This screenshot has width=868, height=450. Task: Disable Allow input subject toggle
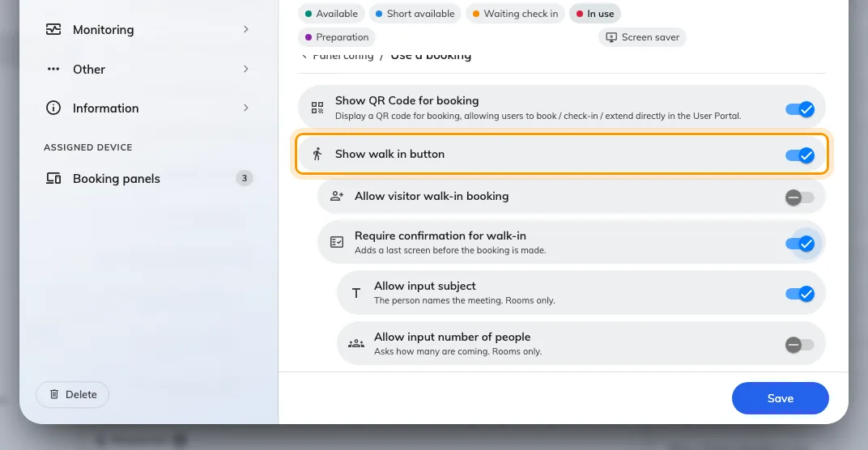pyautogui.click(x=800, y=293)
